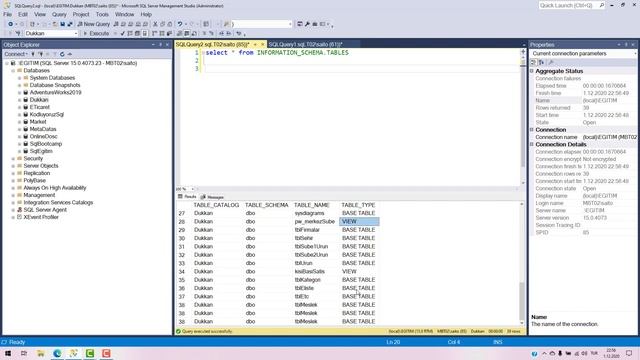Open the Project menu

(x=81, y=14)
